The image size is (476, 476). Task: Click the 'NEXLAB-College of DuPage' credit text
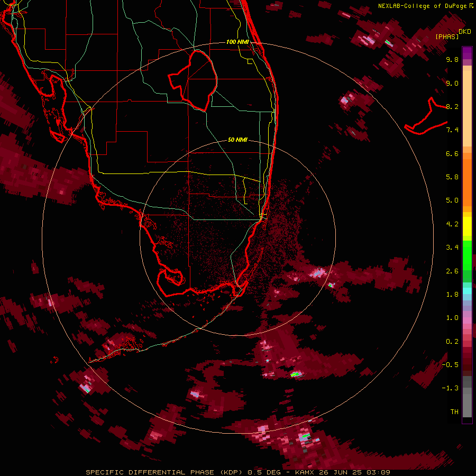[x=423, y=6]
